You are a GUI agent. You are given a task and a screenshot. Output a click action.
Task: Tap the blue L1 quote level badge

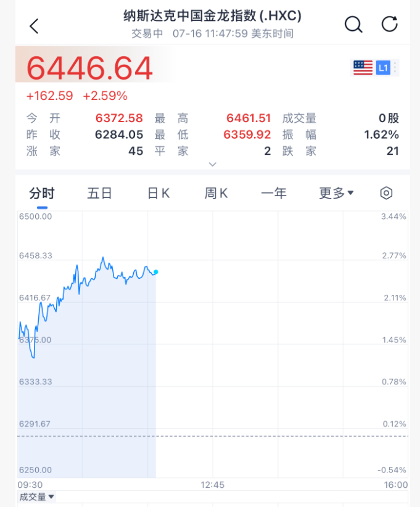pyautogui.click(x=383, y=68)
